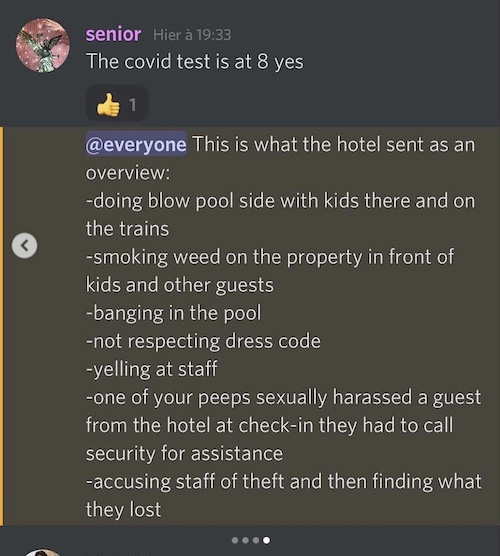Open senior's profile avatar
Viewport: 500px width, 556px height.
click(x=43, y=45)
